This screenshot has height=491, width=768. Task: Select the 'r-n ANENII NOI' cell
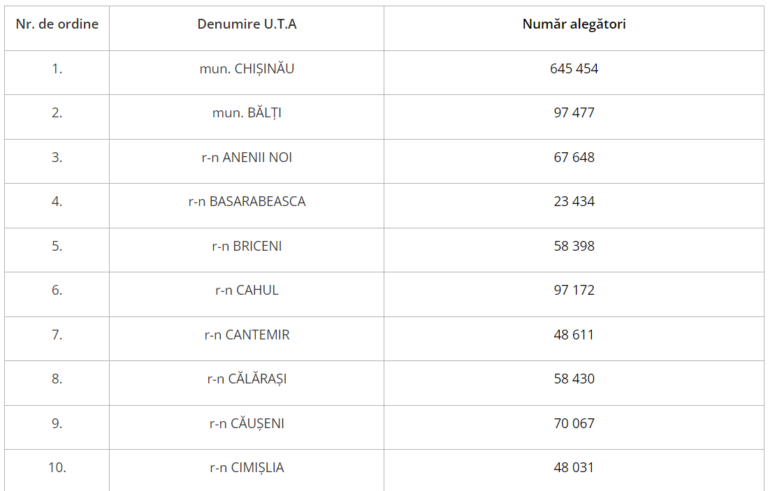[x=247, y=157]
